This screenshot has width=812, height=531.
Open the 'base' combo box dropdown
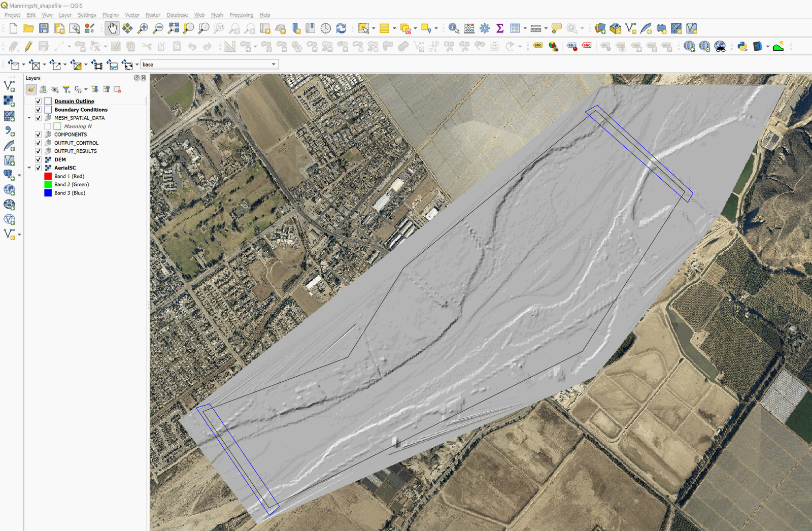click(x=274, y=64)
